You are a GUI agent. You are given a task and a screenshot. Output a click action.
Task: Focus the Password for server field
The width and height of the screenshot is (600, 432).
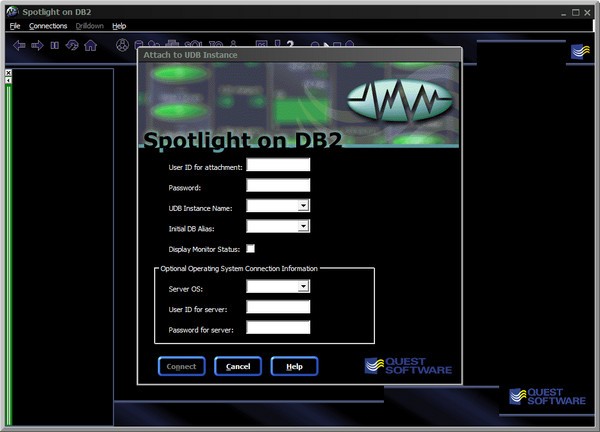pos(278,327)
